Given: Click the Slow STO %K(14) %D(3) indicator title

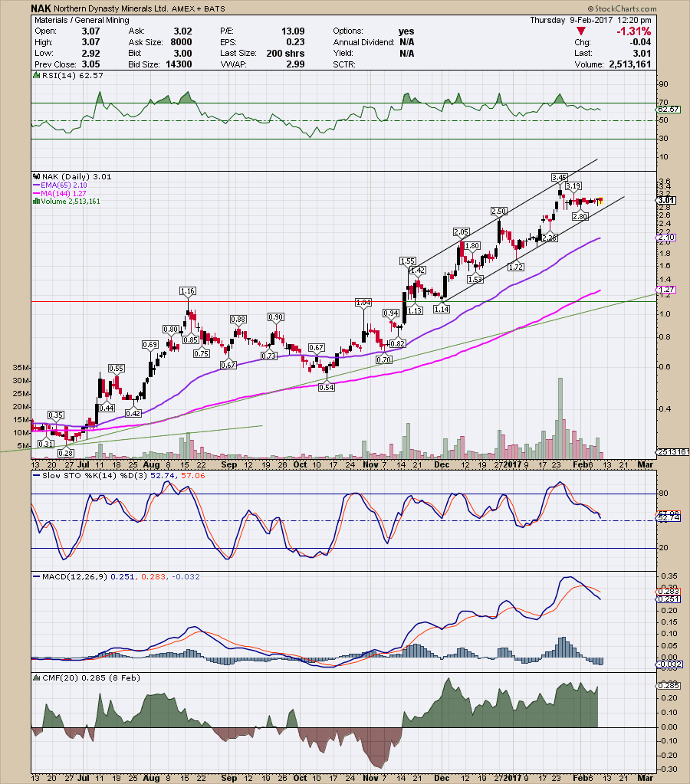Looking at the screenshot, I should [x=94, y=475].
